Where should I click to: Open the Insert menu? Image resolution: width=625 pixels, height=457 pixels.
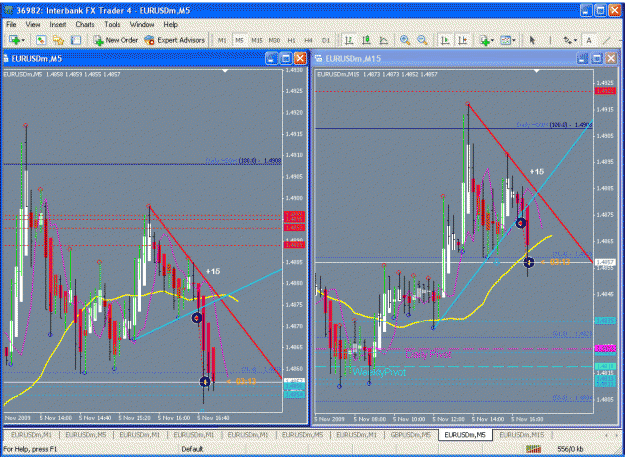[58, 25]
